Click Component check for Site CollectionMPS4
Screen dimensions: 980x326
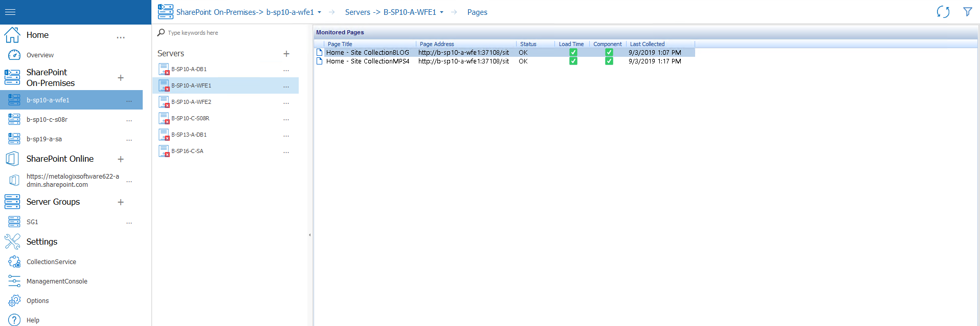609,61
